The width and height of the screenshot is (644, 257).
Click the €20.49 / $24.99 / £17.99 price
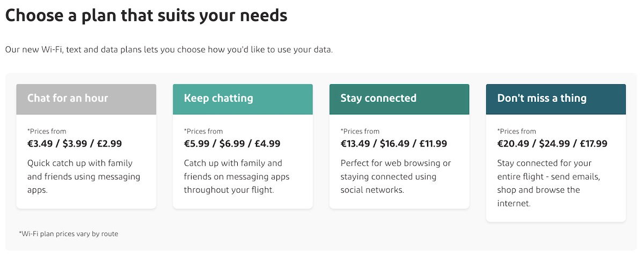pos(552,144)
